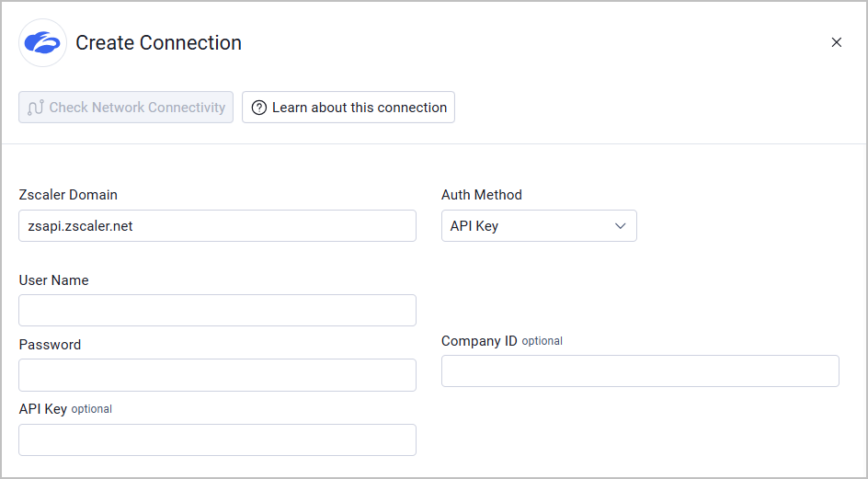Click the Auth Method label
This screenshot has width=868, height=479.
point(482,195)
